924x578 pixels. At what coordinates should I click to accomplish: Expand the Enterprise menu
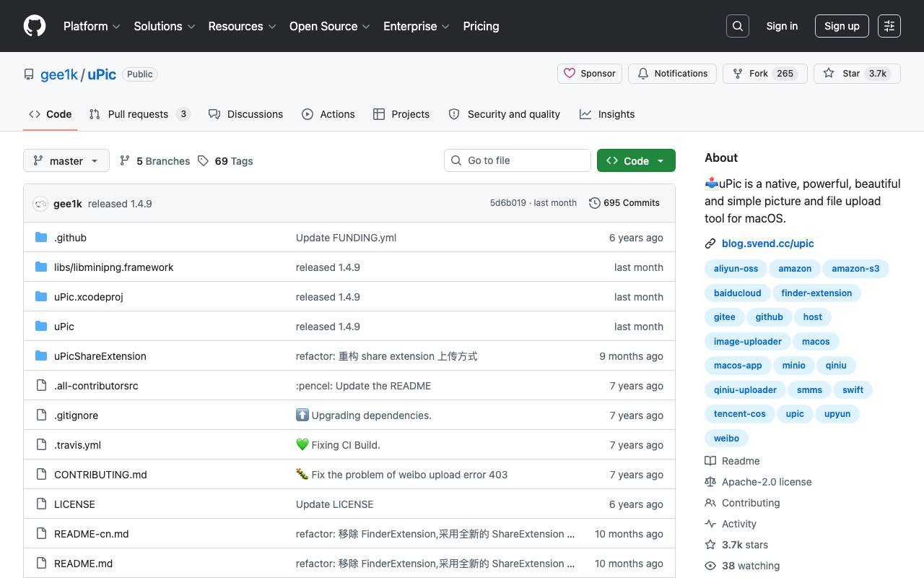point(417,26)
